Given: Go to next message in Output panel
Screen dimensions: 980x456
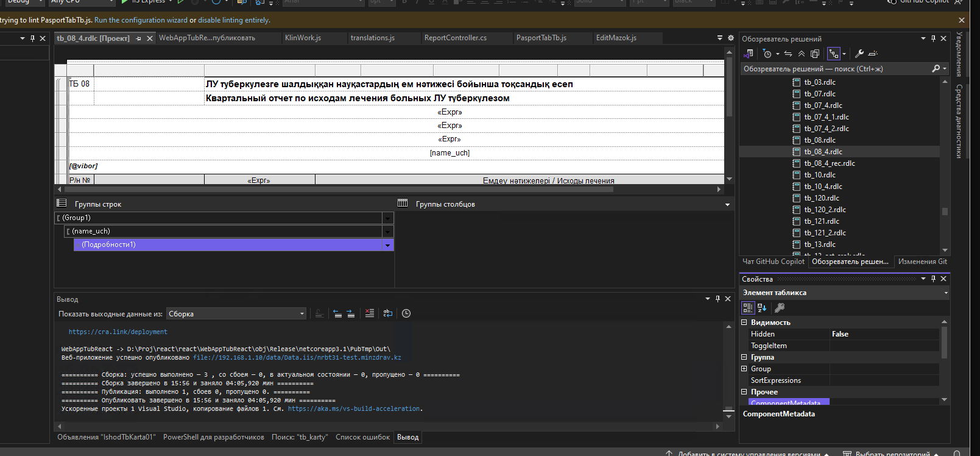Looking at the screenshot, I should [x=351, y=313].
